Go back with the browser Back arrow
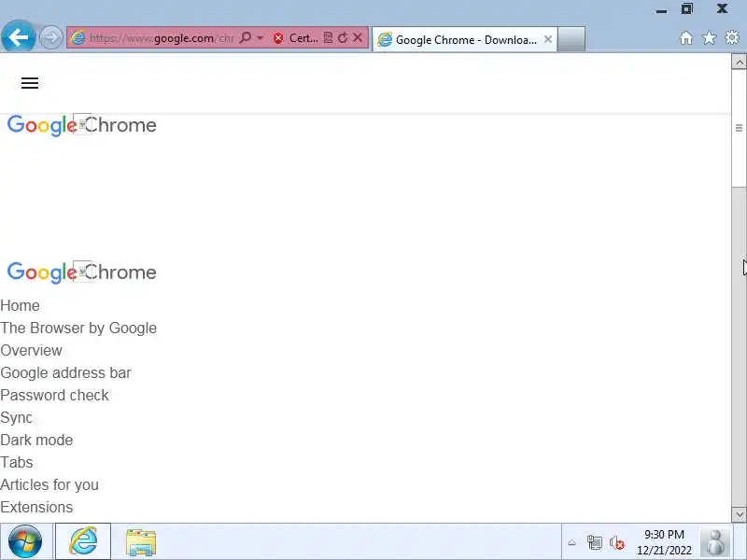This screenshot has height=560, width=747. click(x=18, y=36)
